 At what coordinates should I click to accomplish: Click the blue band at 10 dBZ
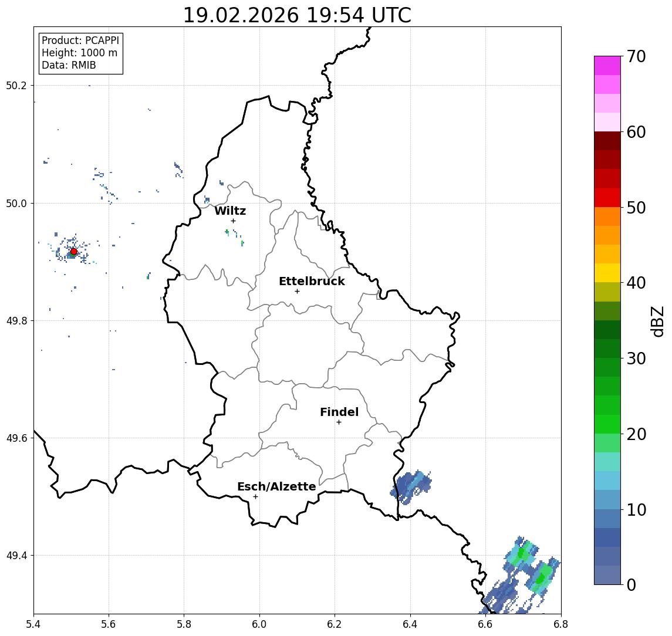607,518
